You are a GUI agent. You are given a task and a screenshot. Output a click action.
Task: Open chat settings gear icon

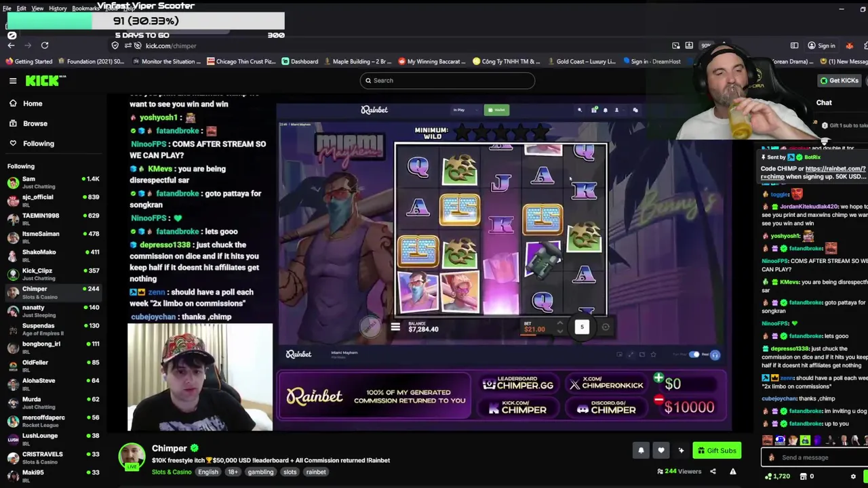pos(854,476)
